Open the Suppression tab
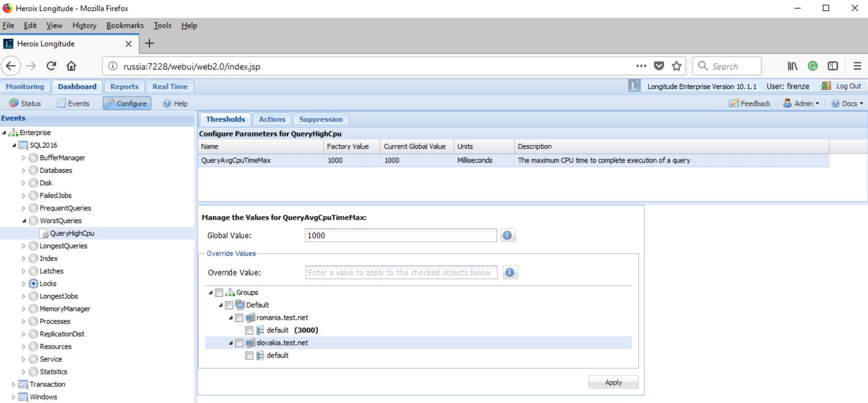The width and height of the screenshot is (868, 403). coord(321,119)
